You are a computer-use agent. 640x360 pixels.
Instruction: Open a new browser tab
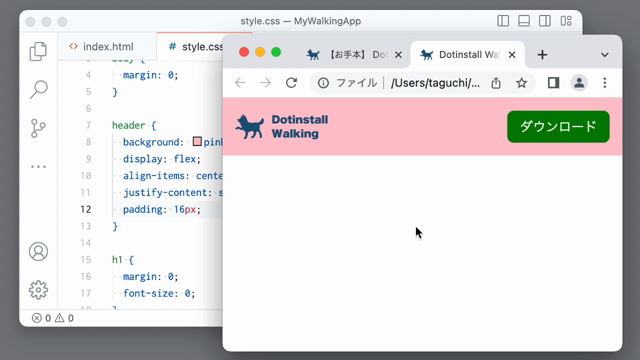542,55
